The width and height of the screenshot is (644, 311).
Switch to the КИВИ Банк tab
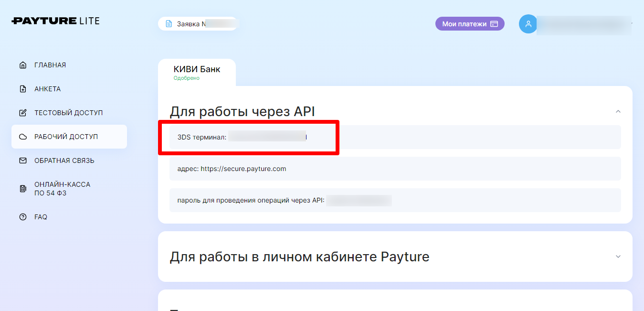point(196,72)
